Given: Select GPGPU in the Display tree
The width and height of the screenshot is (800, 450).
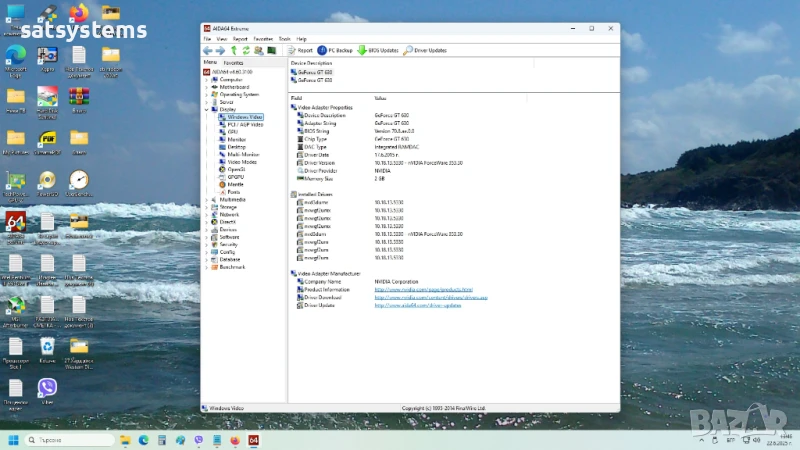Looking at the screenshot, I should (235, 177).
